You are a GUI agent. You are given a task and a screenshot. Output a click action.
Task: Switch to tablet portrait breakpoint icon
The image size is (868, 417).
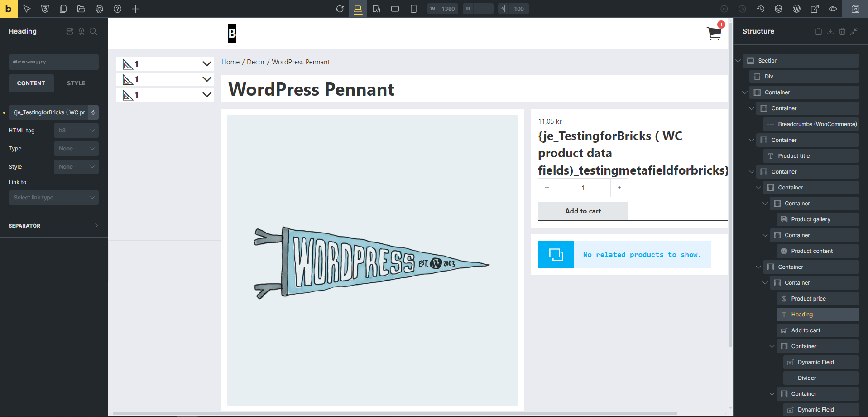[395, 9]
